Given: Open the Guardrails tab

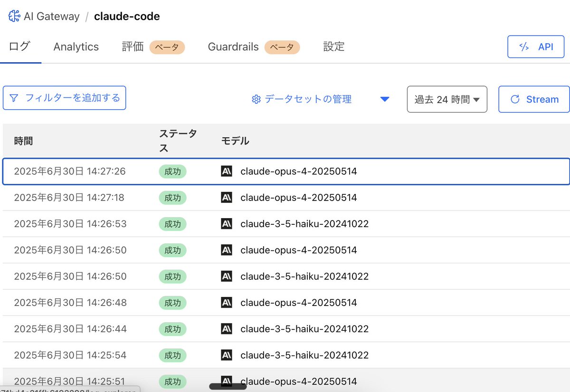Looking at the screenshot, I should (233, 47).
